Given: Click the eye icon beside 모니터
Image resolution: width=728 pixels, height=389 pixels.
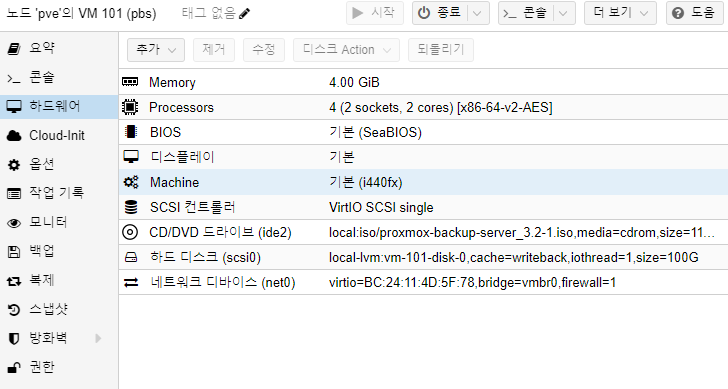Looking at the screenshot, I should (14, 223).
